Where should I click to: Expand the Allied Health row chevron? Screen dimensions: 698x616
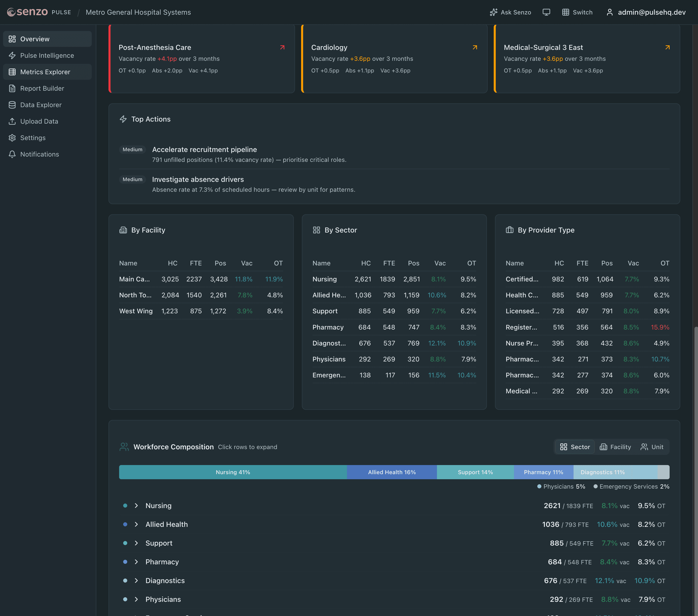tap(136, 524)
